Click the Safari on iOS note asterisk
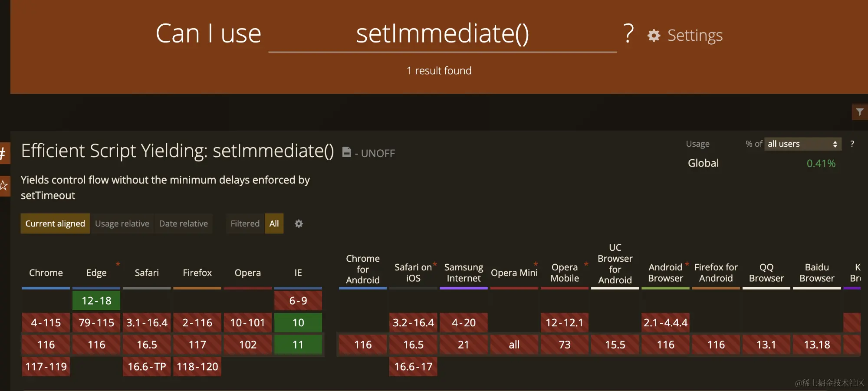Viewport: 868px width, 391px height. tap(434, 264)
